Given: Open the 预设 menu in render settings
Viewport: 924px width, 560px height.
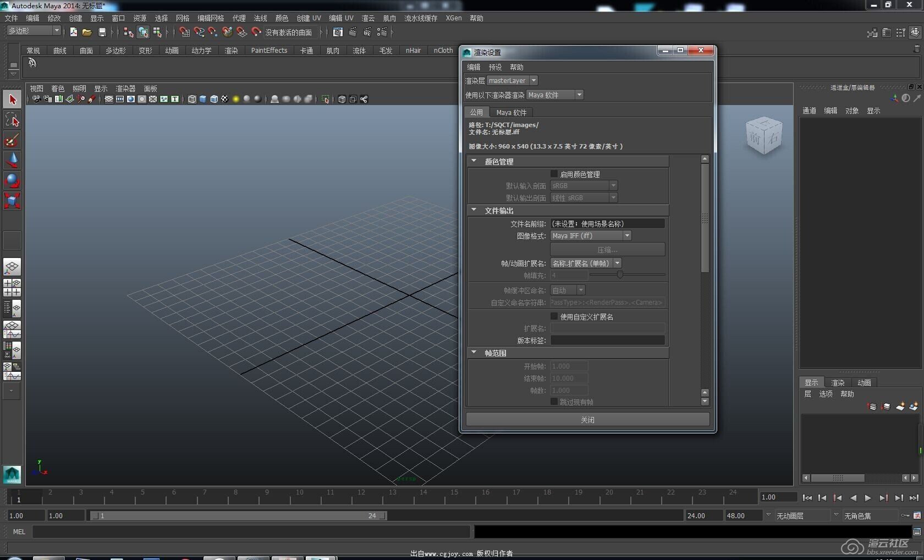Looking at the screenshot, I should pos(495,67).
